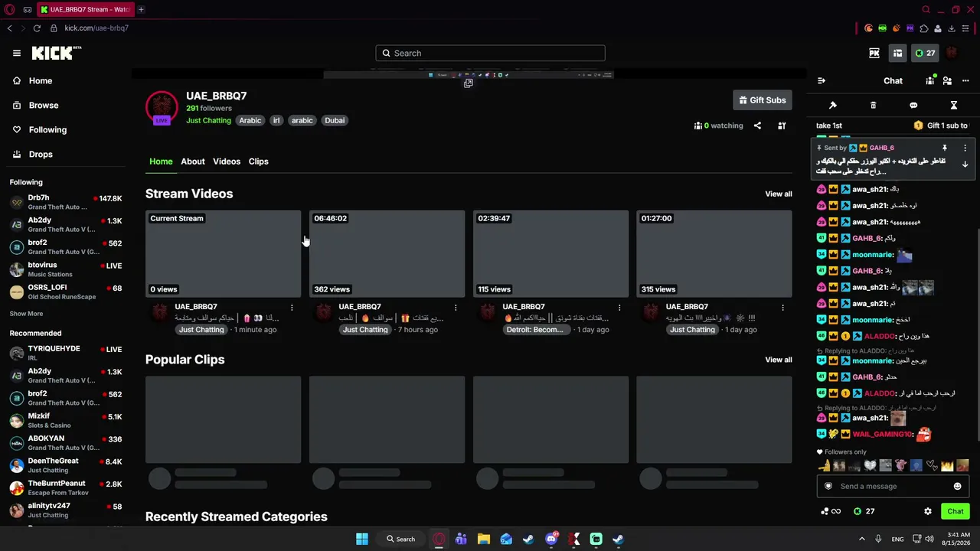980x551 pixels.
Task: Unpin the pinned chat message
Action: coord(944,148)
